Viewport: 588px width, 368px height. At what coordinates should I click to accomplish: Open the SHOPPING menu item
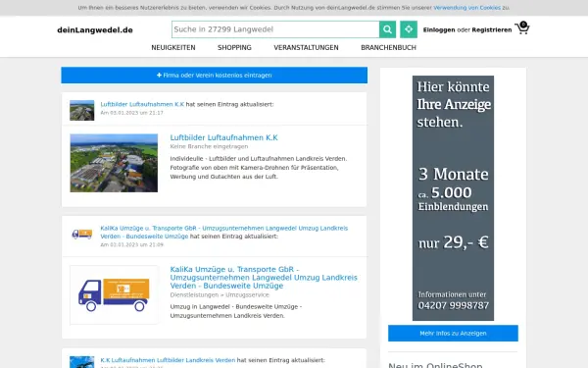[x=234, y=48]
